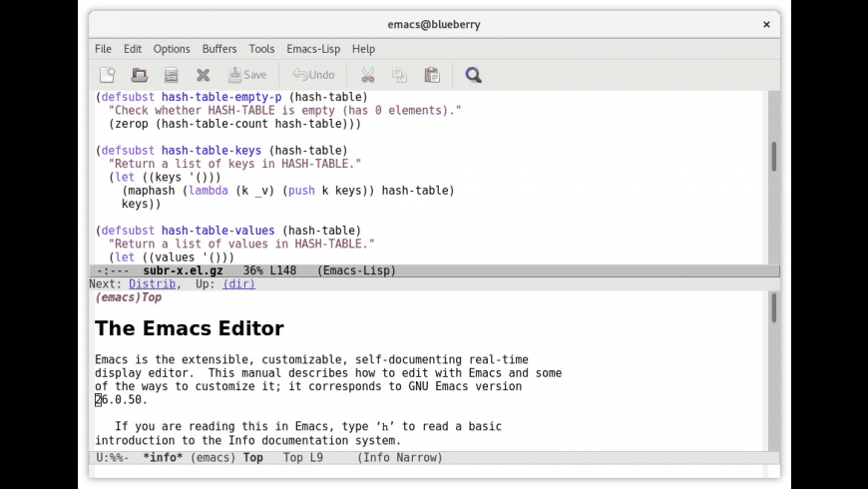The height and width of the screenshot is (489, 868).
Task: Click the -:--- status in upper mode line
Action: click(x=113, y=270)
